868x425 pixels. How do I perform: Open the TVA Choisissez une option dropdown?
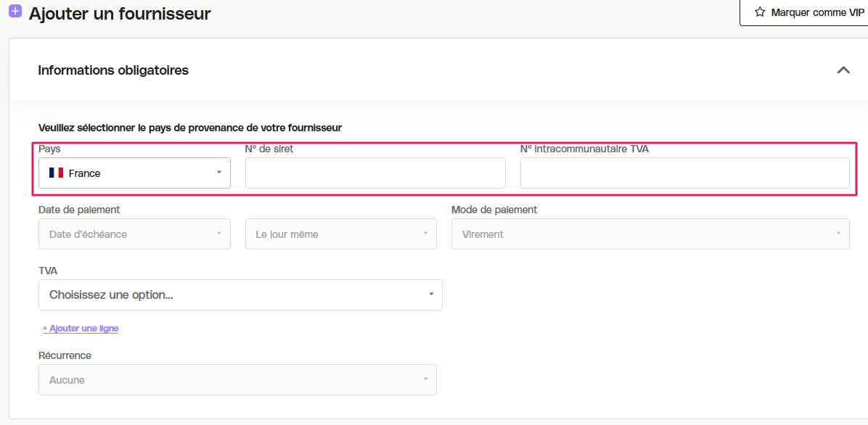[240, 294]
